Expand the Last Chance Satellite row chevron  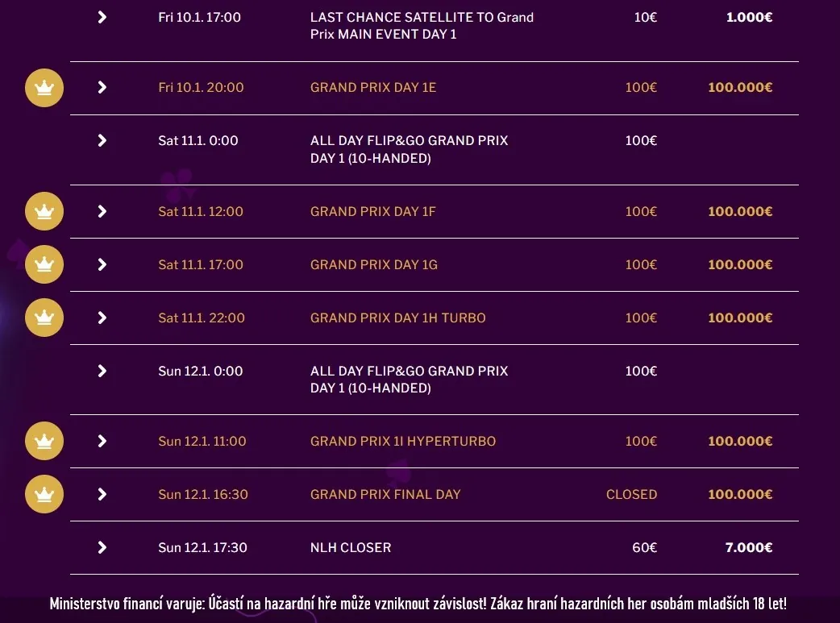(x=102, y=17)
